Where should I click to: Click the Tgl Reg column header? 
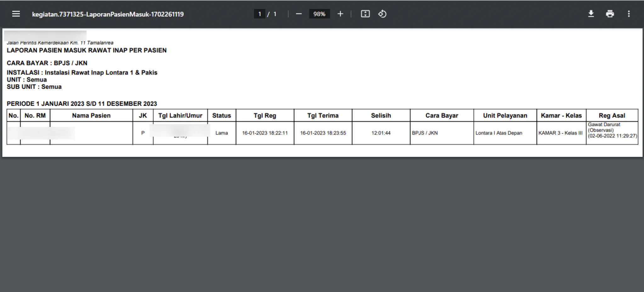[265, 116]
